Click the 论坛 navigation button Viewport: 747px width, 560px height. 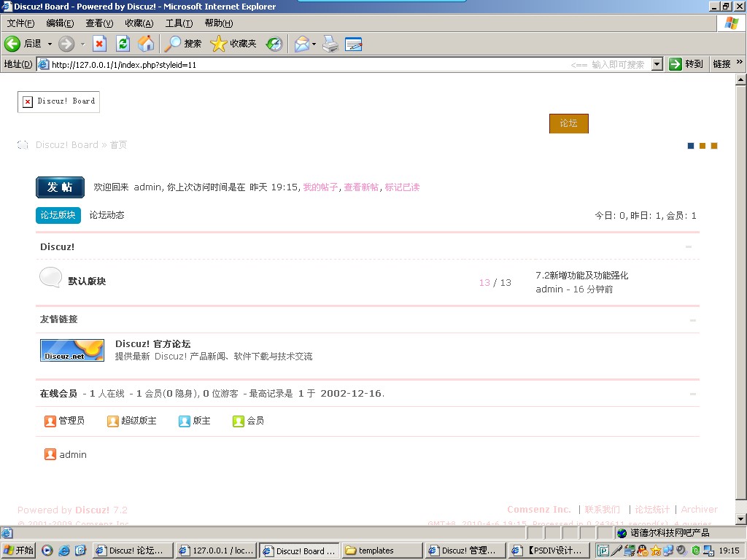pyautogui.click(x=569, y=123)
